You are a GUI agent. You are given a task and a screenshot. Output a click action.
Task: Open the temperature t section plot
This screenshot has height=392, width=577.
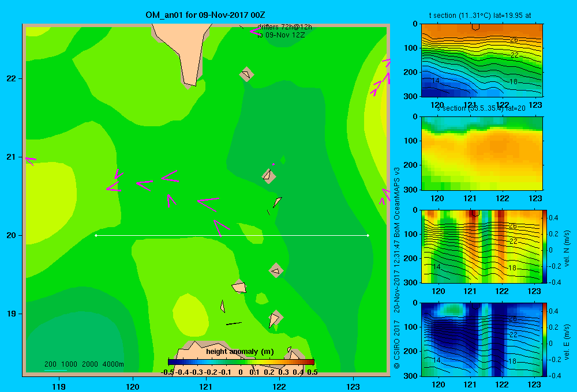pyautogui.click(x=482, y=61)
